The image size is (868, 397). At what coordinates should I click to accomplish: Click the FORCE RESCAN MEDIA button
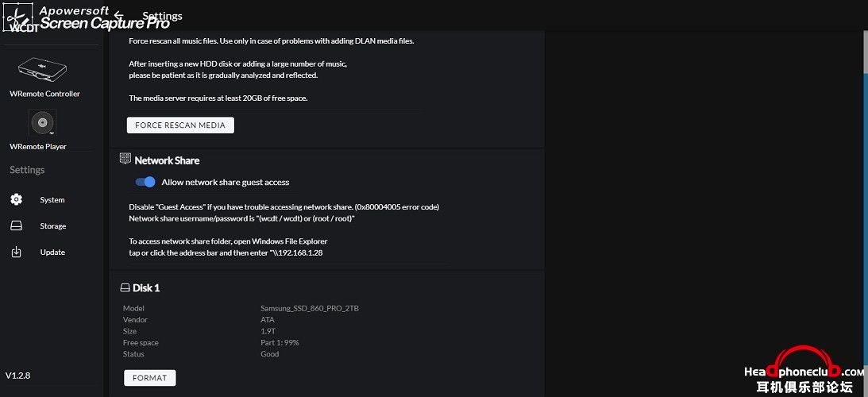point(180,125)
